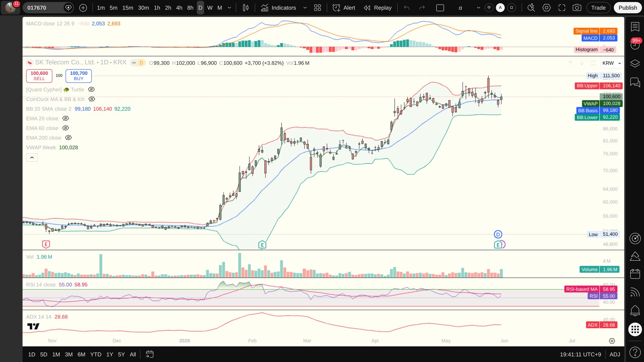Open the object tree layers icon
Screen dimensions: 644x362
click(x=635, y=64)
